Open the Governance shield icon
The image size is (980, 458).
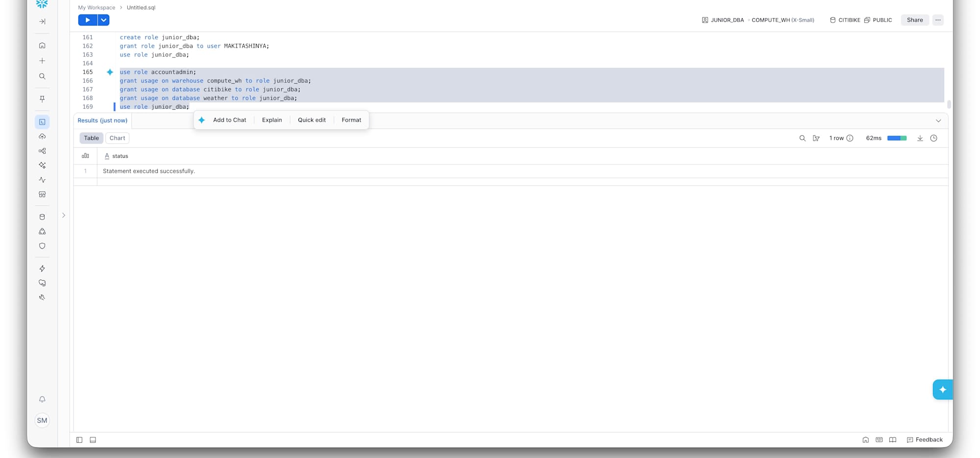42,246
